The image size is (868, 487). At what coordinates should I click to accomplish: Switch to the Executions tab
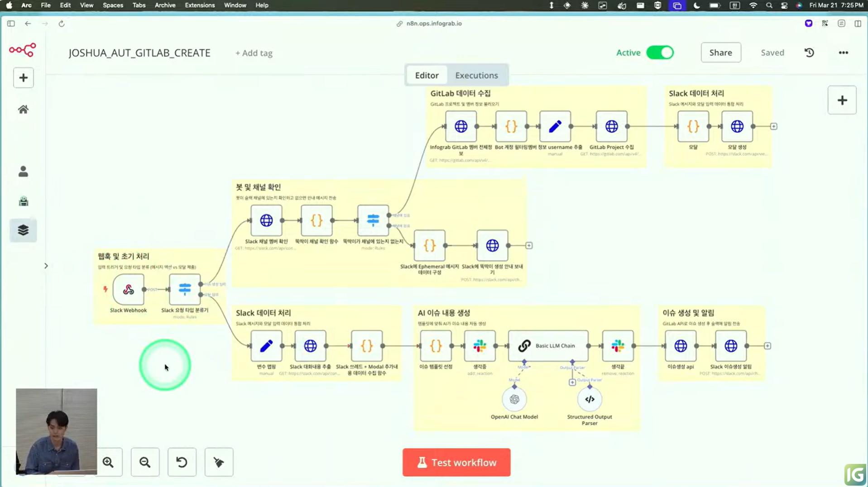click(x=476, y=75)
